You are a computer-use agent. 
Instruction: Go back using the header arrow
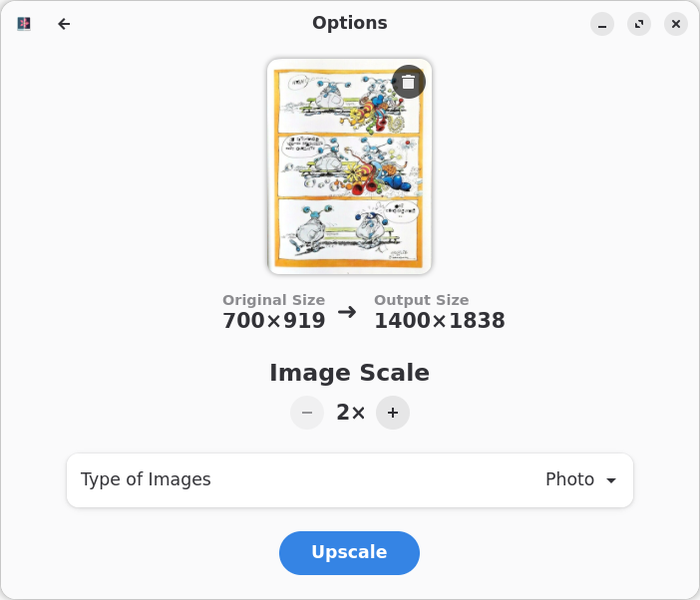coord(64,24)
